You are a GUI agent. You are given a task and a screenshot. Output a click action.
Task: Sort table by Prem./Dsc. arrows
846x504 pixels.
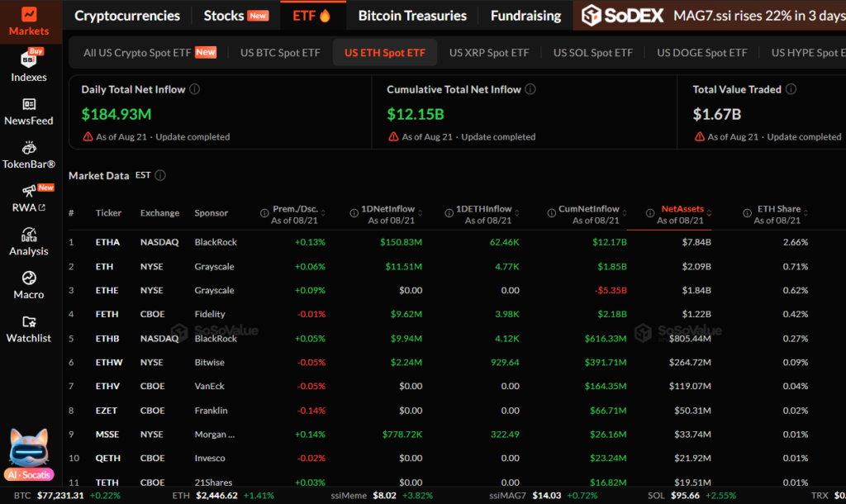323,213
